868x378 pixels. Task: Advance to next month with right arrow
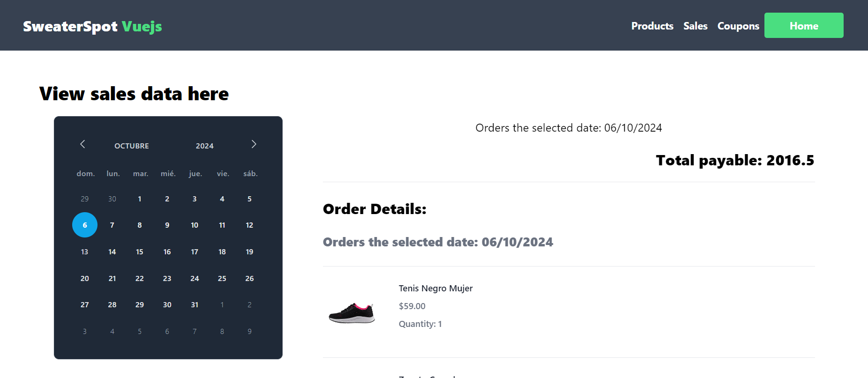click(x=254, y=144)
